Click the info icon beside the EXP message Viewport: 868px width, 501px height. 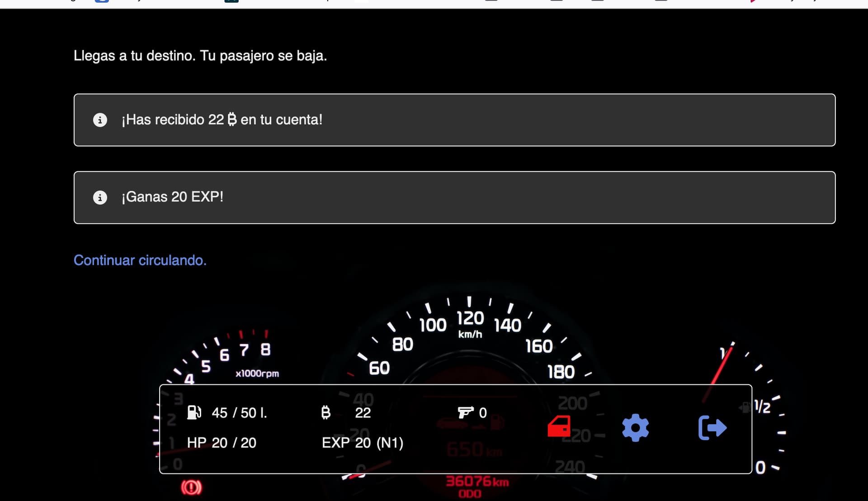(100, 198)
